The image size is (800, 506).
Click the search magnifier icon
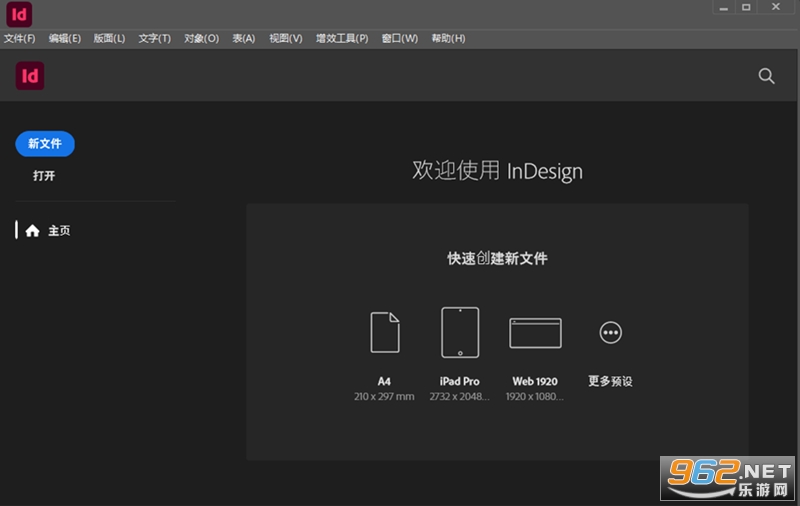(x=766, y=76)
